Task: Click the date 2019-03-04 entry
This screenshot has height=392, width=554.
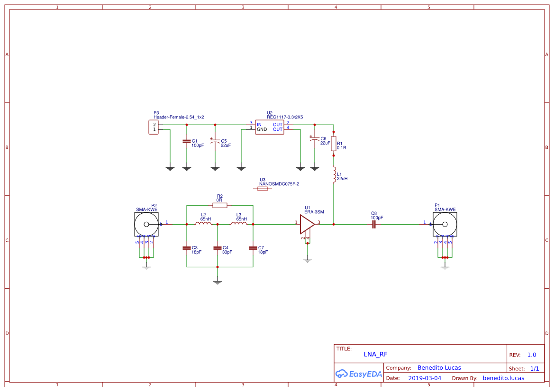Action: point(424,378)
